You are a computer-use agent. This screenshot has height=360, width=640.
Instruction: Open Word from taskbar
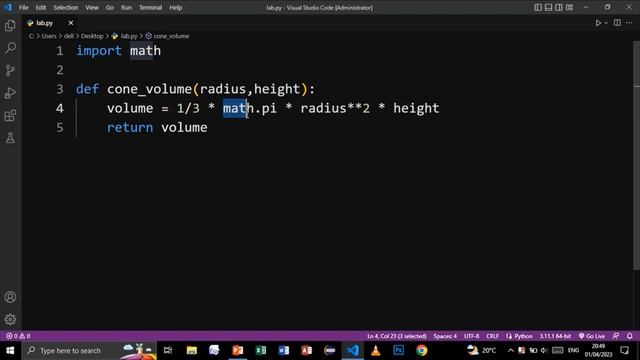[284, 351]
